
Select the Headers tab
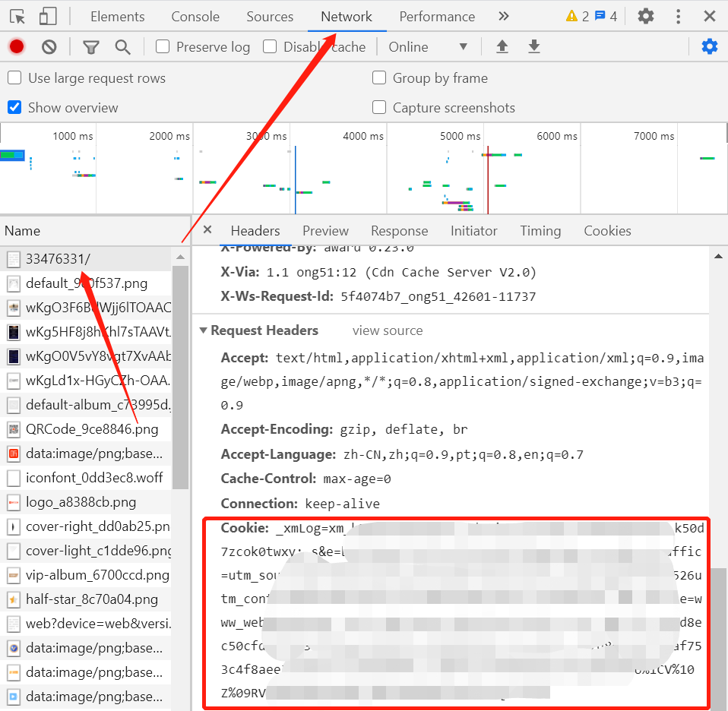(255, 231)
